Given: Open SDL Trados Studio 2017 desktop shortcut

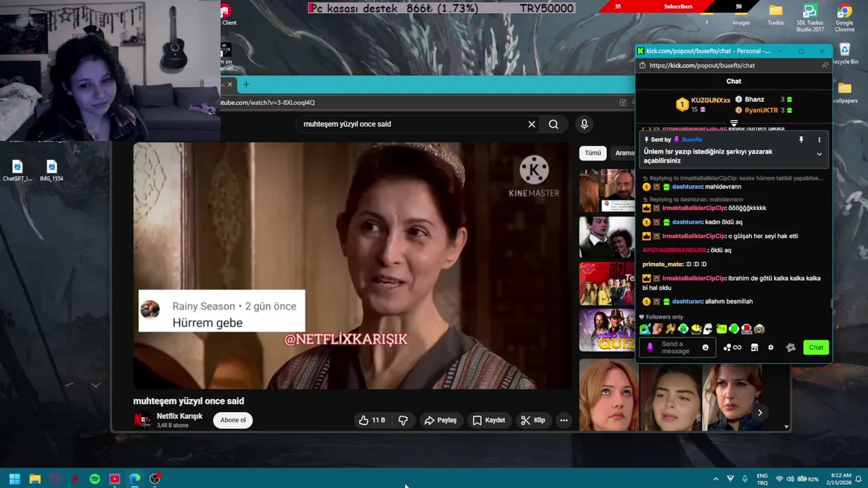Looking at the screenshot, I should pyautogui.click(x=810, y=19).
